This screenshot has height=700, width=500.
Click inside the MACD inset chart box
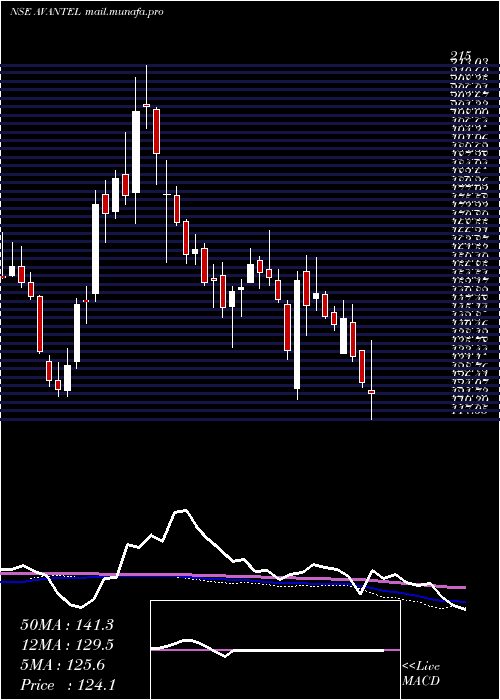pyautogui.click(x=275, y=650)
